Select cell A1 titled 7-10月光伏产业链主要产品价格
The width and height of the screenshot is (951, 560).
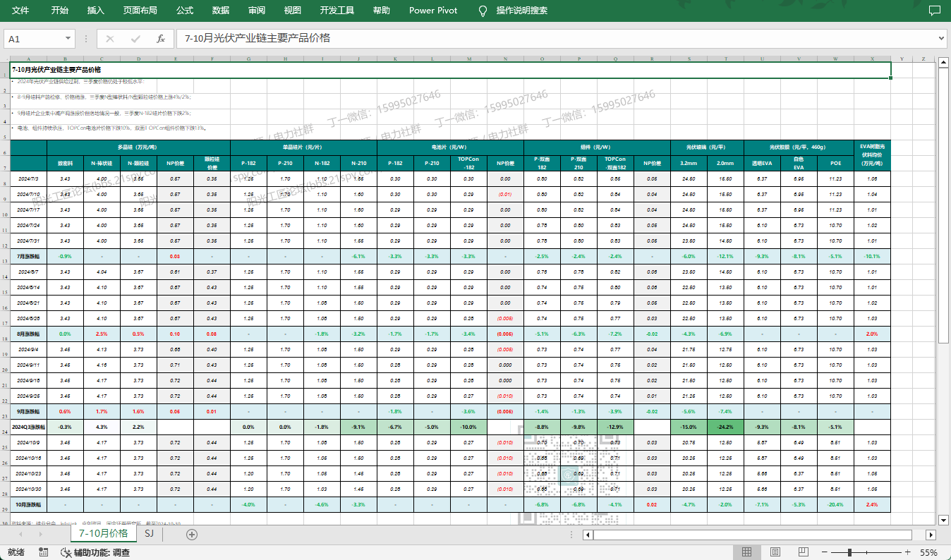451,70
